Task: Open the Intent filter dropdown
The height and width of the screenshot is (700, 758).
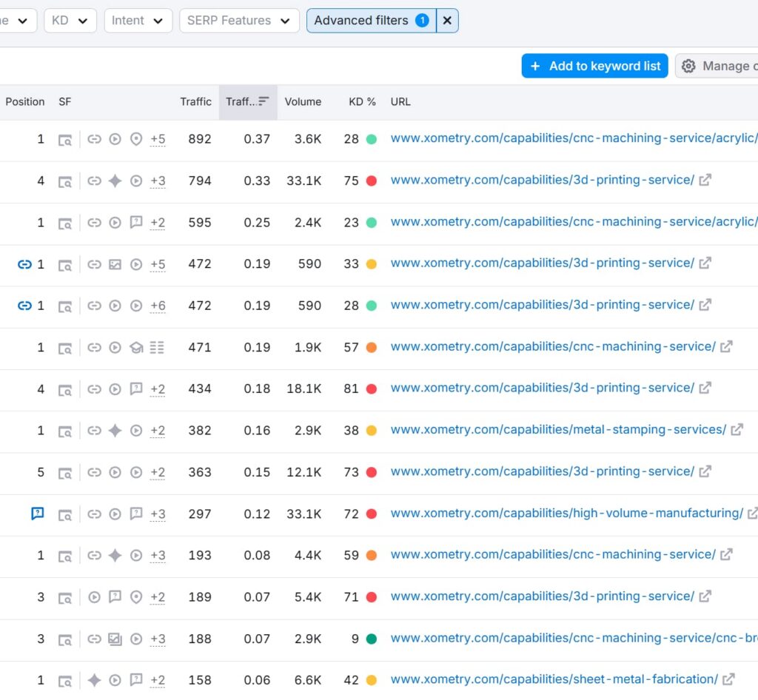Action: pos(138,21)
